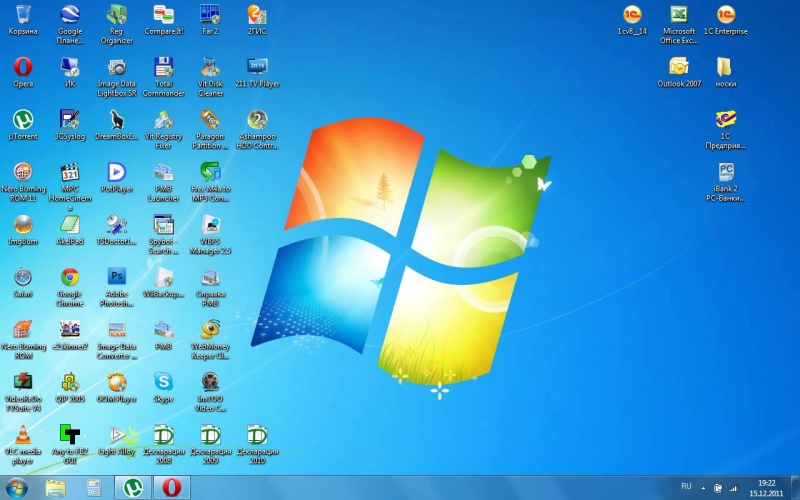This screenshot has width=800, height=500.
Task: Select the Total Commander shortcut
Action: pyautogui.click(x=163, y=68)
